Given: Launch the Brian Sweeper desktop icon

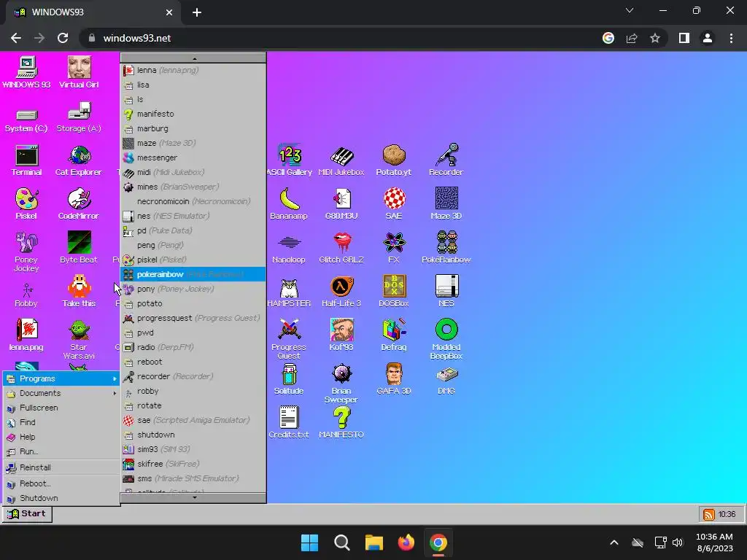Looking at the screenshot, I should tap(341, 384).
